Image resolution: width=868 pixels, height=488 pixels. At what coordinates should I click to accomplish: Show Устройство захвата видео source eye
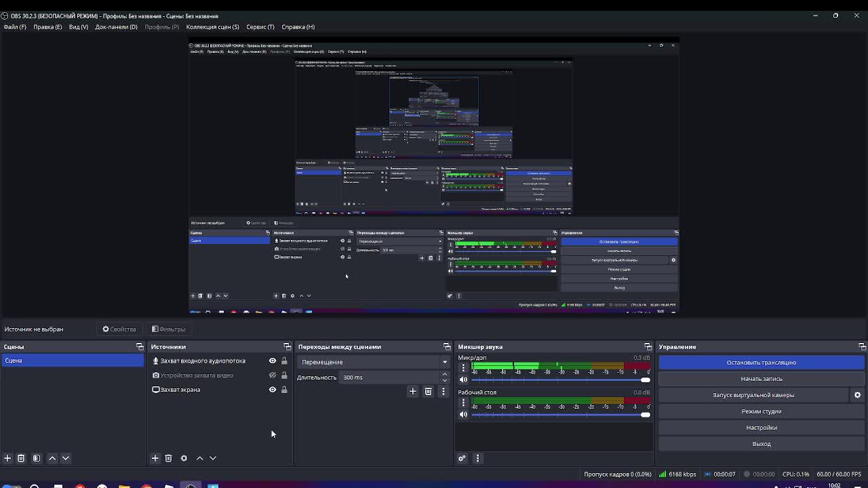(x=273, y=375)
